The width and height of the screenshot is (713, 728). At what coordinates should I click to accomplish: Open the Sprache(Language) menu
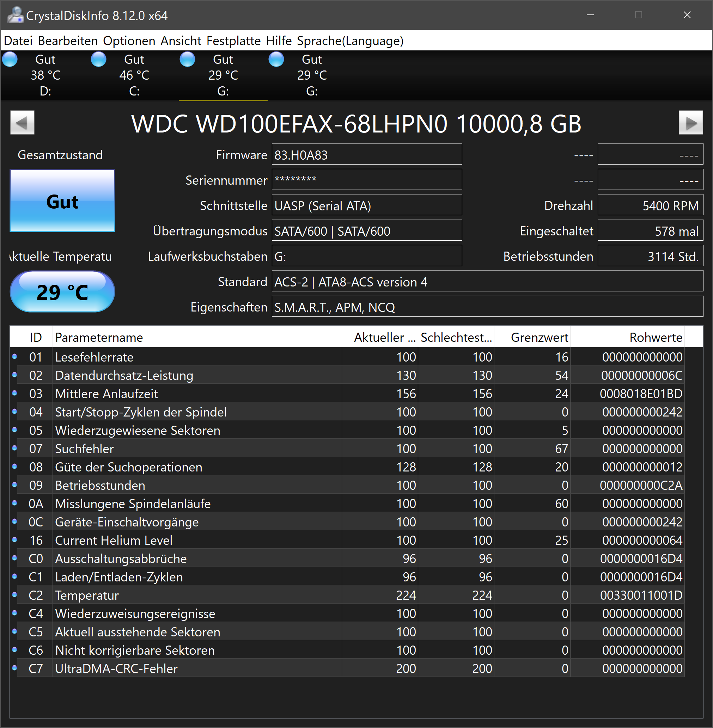(350, 41)
